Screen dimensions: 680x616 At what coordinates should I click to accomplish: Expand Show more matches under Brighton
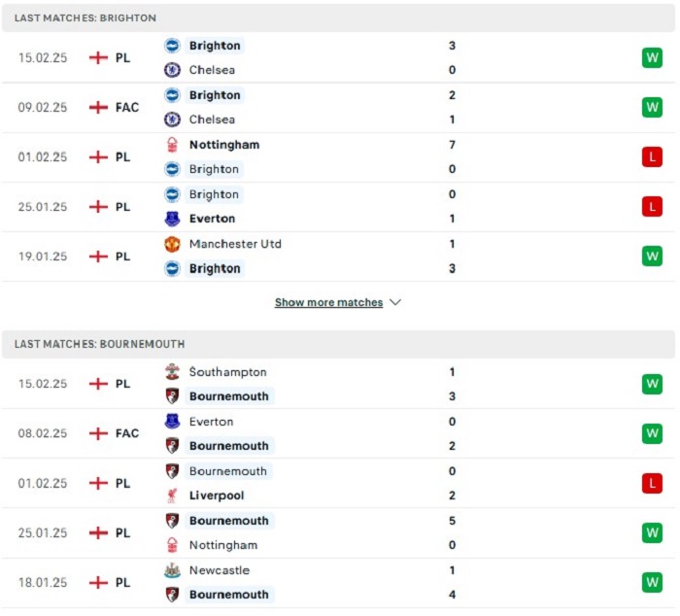(328, 302)
